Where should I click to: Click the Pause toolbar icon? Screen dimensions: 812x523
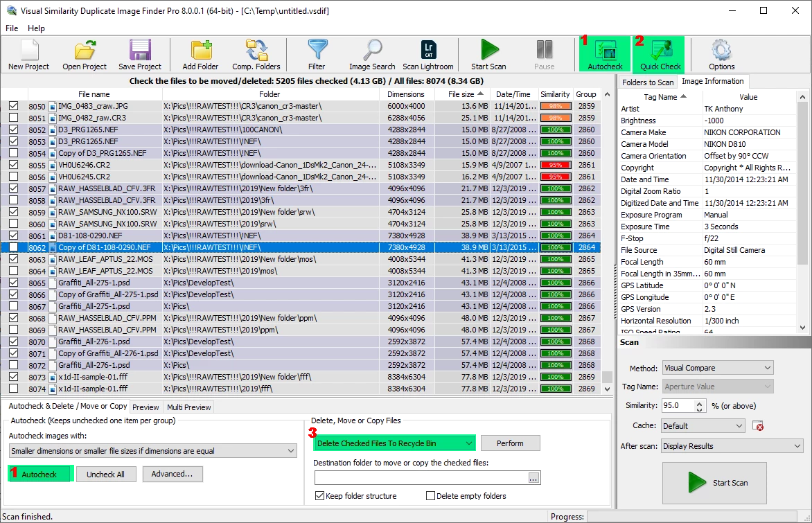(x=545, y=54)
